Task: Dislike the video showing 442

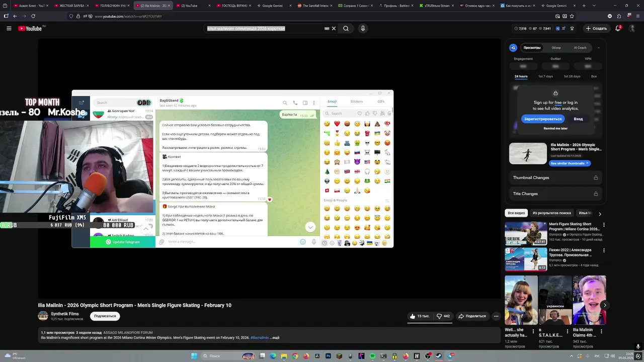Action: tap(443, 316)
